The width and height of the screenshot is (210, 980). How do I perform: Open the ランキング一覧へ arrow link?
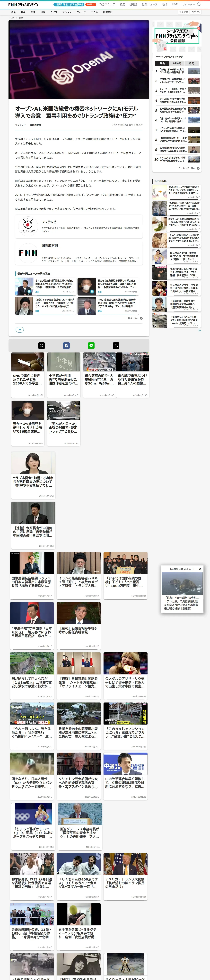coord(189,168)
